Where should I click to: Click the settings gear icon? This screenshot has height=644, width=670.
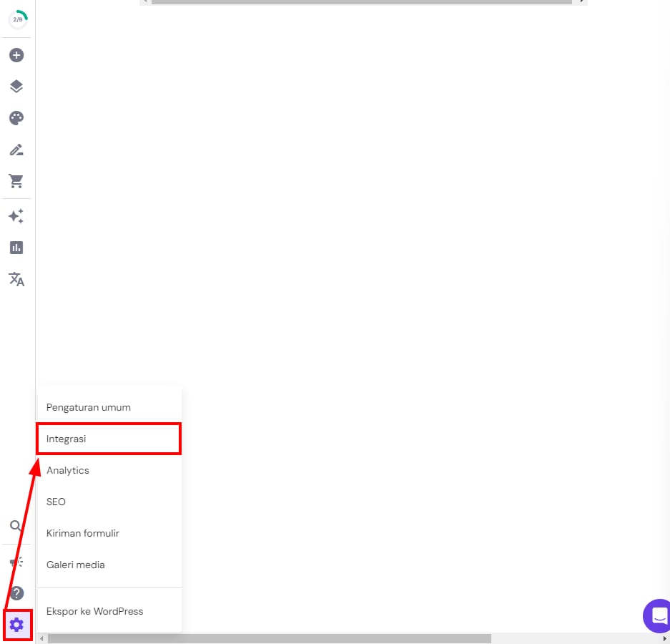click(16, 625)
